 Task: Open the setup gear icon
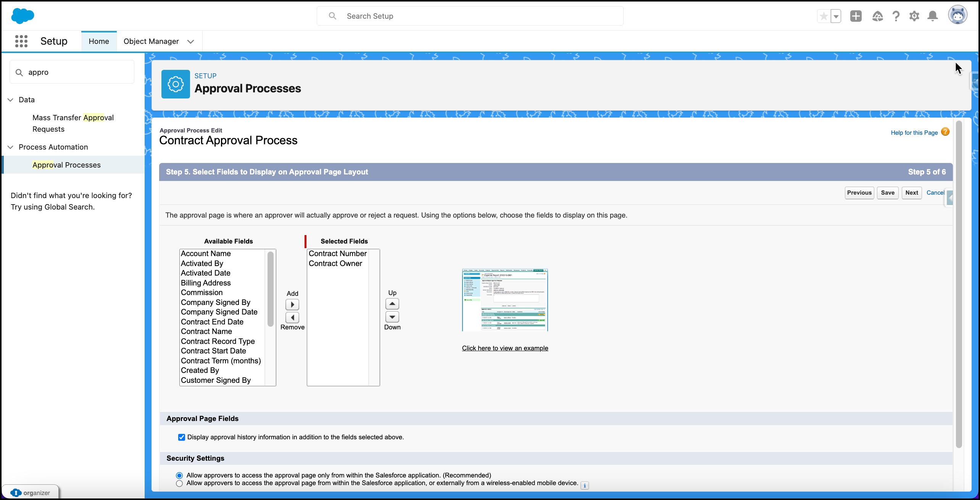[914, 16]
